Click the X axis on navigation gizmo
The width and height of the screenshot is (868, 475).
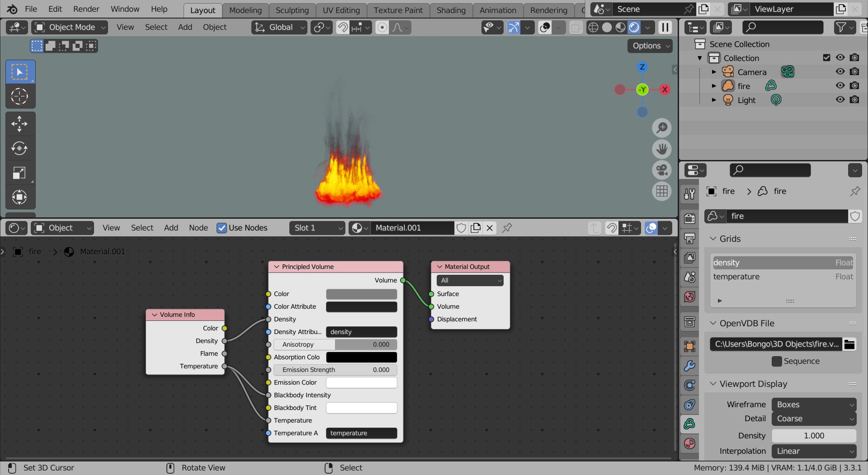[x=665, y=89]
